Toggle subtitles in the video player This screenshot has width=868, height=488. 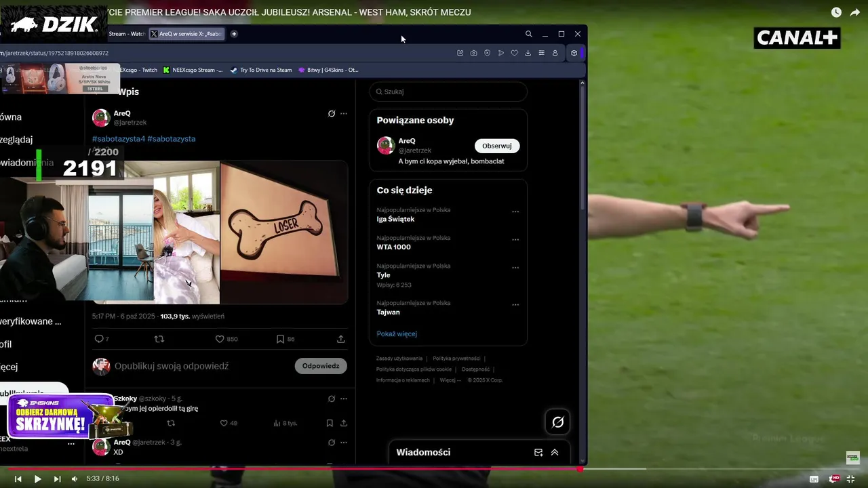(x=814, y=479)
